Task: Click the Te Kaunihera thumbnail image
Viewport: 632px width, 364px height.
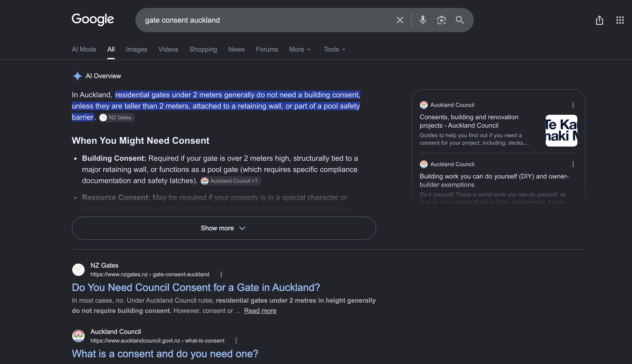Action: click(561, 131)
